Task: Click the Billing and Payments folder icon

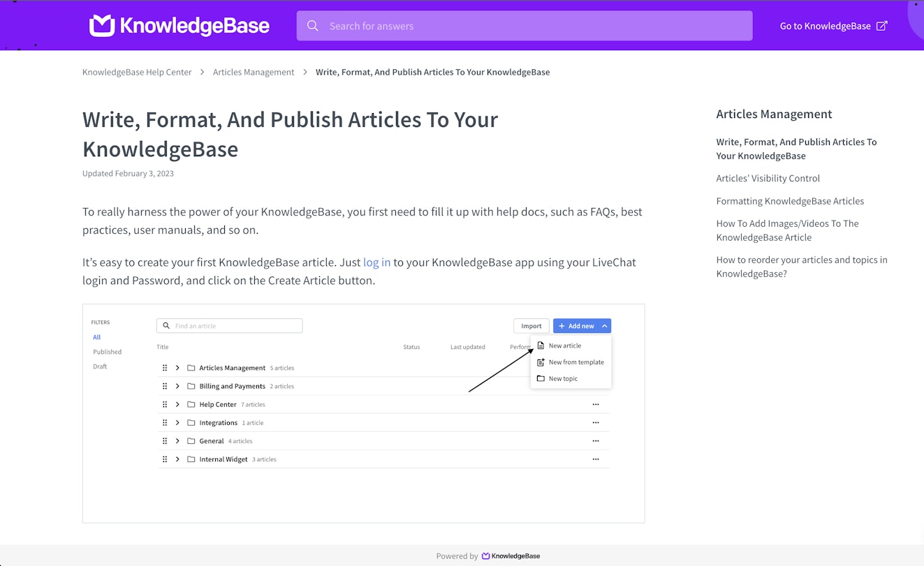Action: 191,386
